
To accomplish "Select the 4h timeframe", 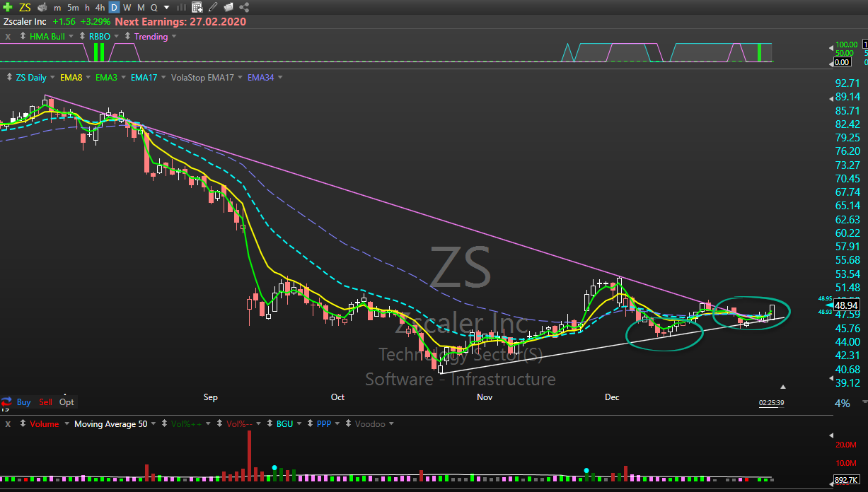I will point(100,7).
